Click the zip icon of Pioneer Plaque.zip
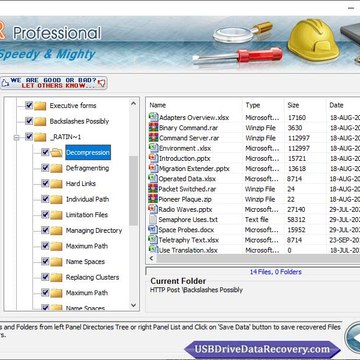Screen dimensions: 360x360 click(x=153, y=199)
